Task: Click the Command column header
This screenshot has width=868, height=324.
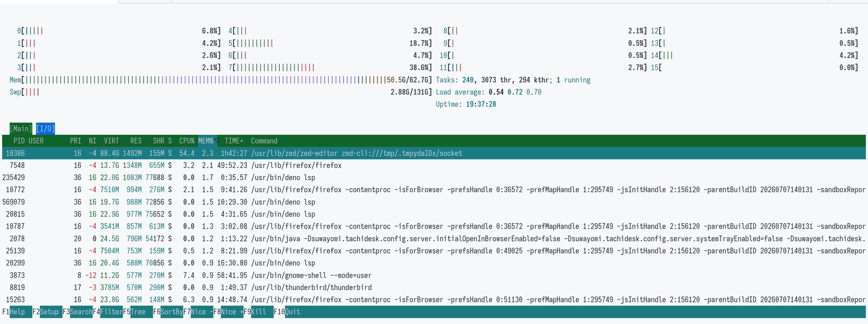Action: 264,141
